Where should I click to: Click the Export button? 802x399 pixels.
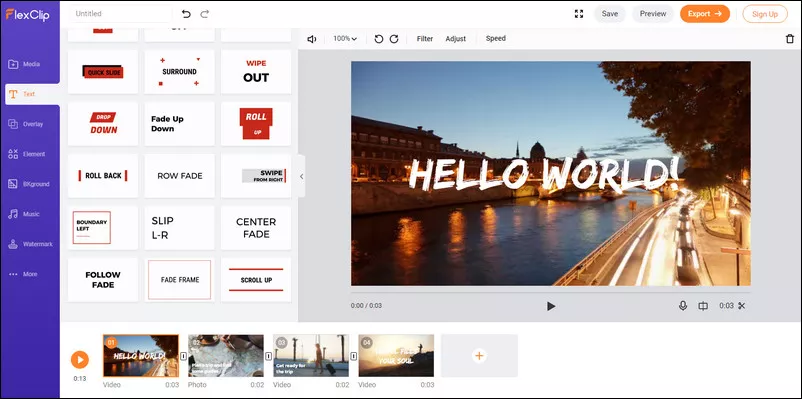click(704, 14)
